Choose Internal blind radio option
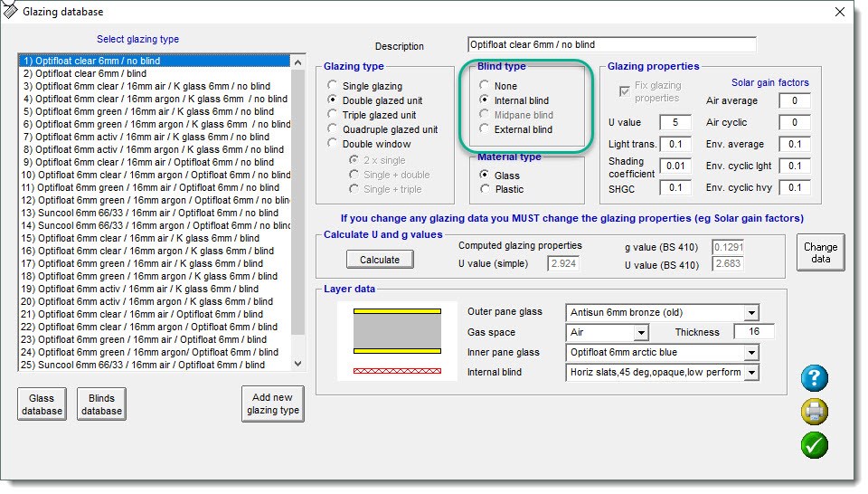Screen dimensions: 868x494 point(486,100)
